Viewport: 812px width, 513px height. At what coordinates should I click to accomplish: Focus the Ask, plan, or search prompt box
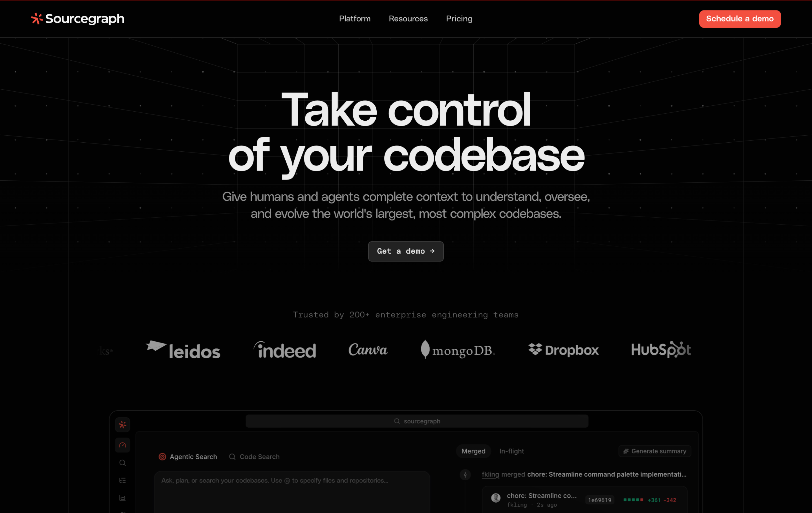pyautogui.click(x=292, y=492)
